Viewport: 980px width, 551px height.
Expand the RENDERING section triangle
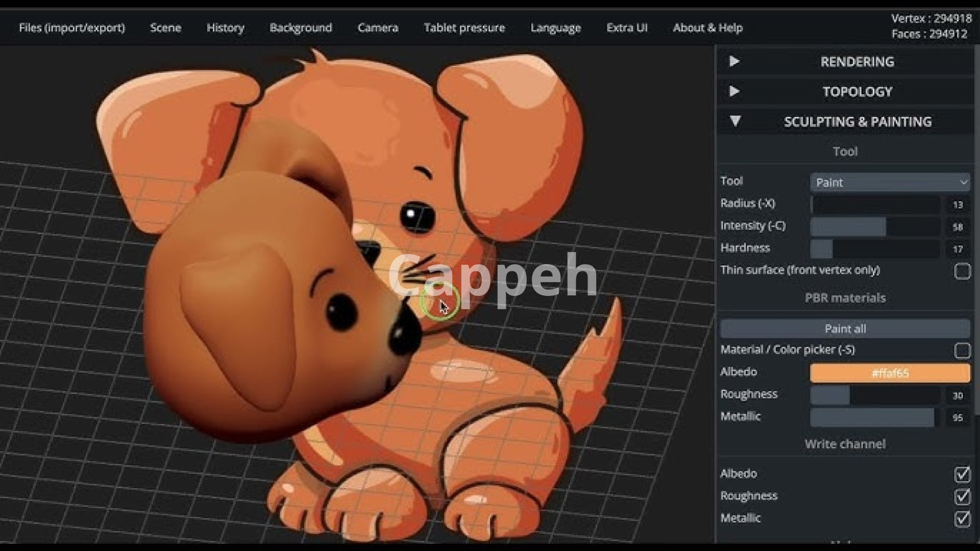coord(734,61)
